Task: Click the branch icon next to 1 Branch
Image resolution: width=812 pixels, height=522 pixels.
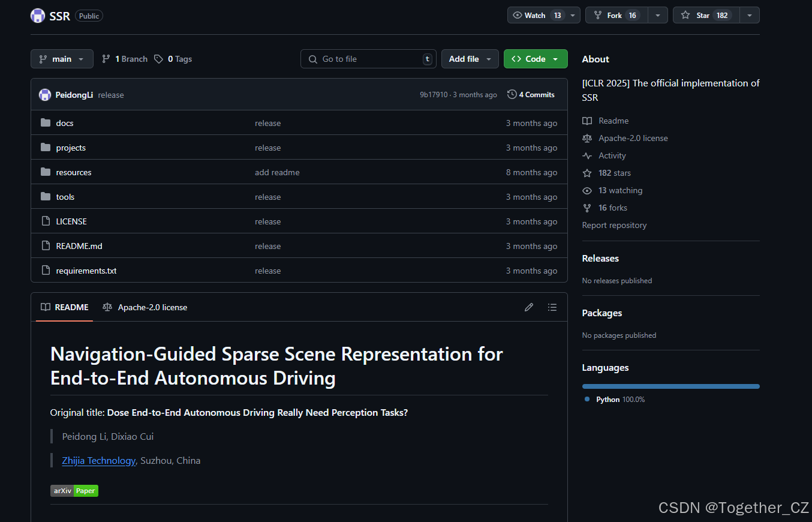Action: pyautogui.click(x=106, y=59)
